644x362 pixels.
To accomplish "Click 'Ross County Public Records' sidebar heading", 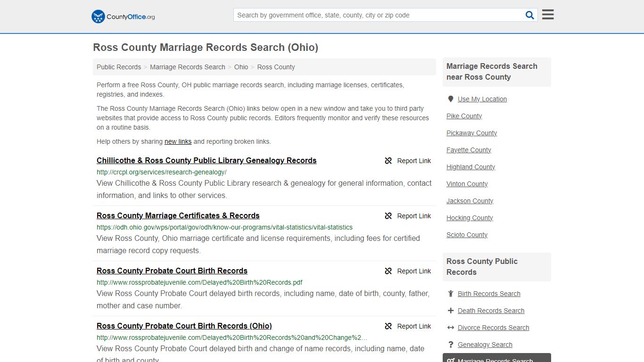I will pyautogui.click(x=482, y=267).
